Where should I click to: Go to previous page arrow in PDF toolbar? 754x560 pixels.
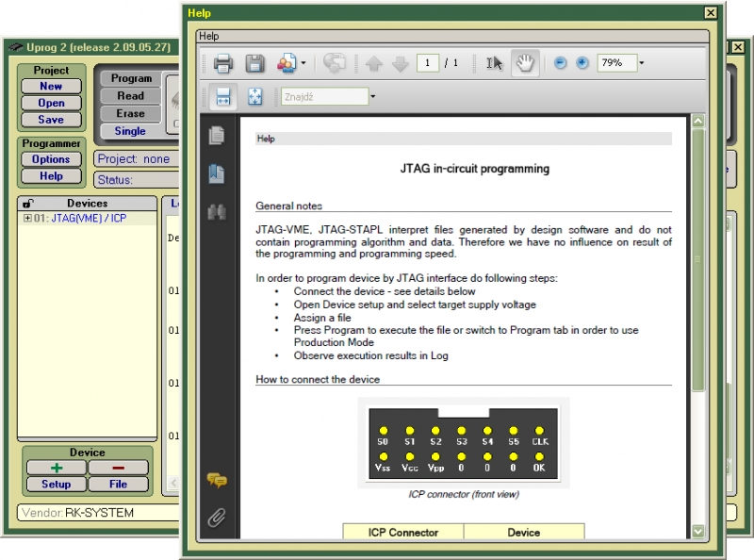coord(374,63)
